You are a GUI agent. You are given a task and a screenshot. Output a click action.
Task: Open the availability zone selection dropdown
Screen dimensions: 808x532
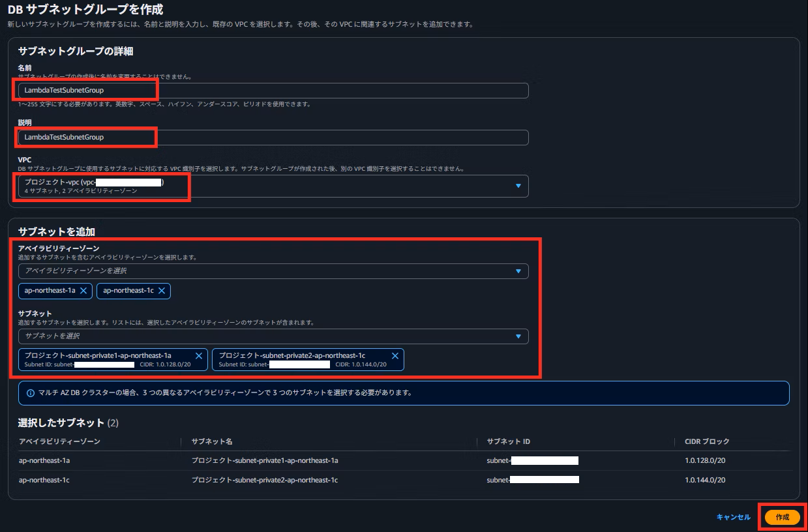tap(273, 271)
